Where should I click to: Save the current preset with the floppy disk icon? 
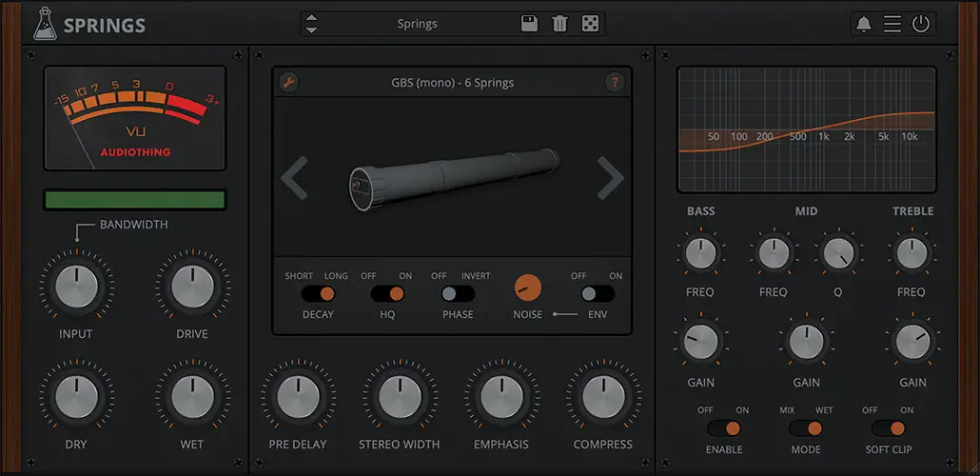tap(529, 24)
